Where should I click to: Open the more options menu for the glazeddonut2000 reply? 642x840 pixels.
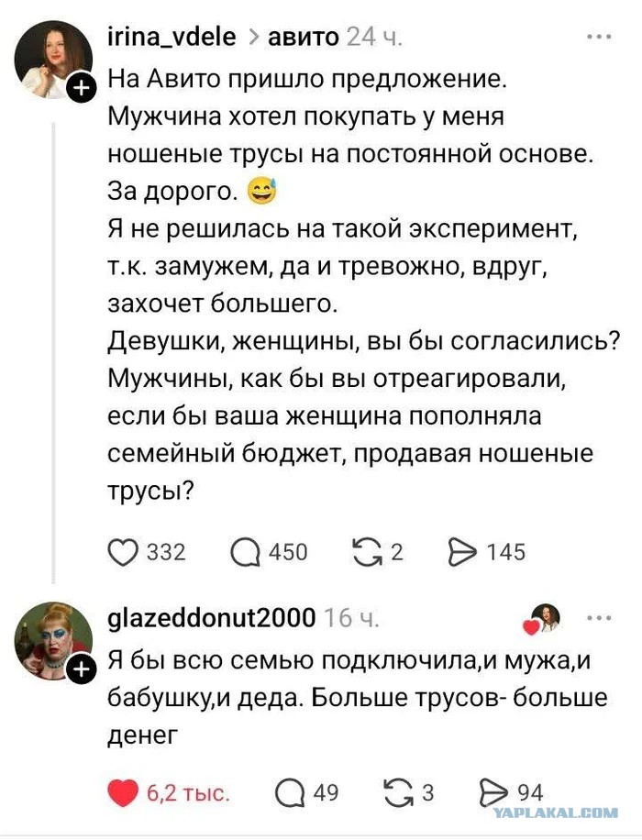599,617
